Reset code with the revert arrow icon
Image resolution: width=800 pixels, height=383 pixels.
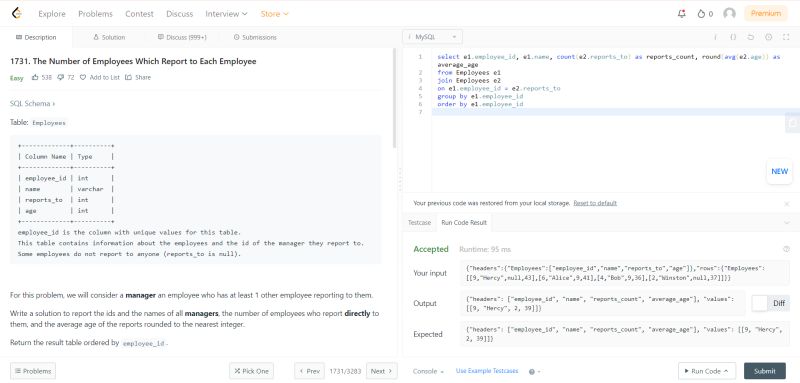coord(751,37)
